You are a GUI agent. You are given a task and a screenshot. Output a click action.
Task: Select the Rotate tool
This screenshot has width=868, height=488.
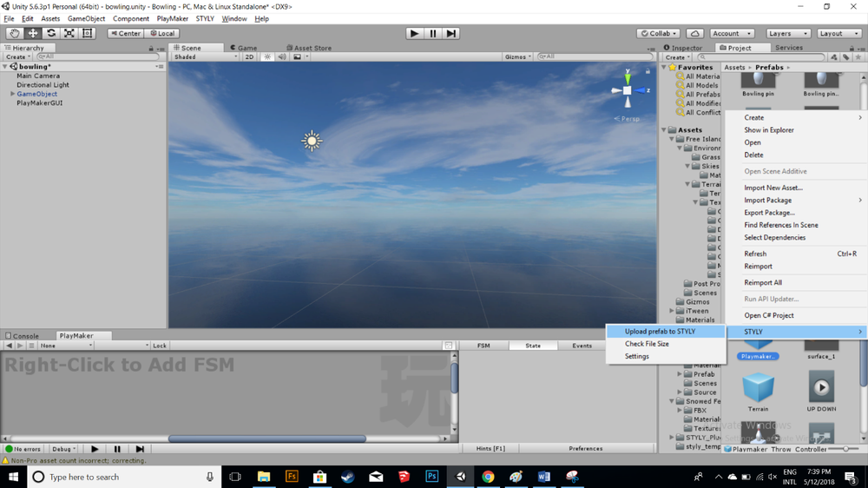pyautogui.click(x=51, y=33)
